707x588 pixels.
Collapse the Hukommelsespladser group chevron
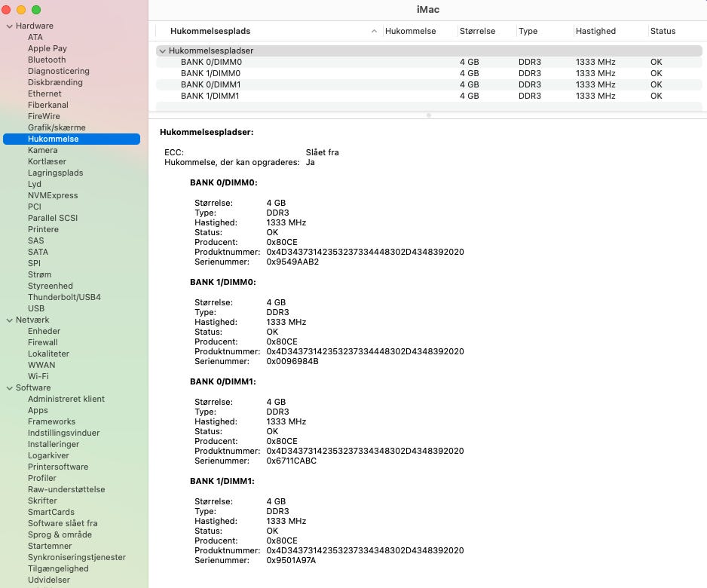click(x=162, y=51)
